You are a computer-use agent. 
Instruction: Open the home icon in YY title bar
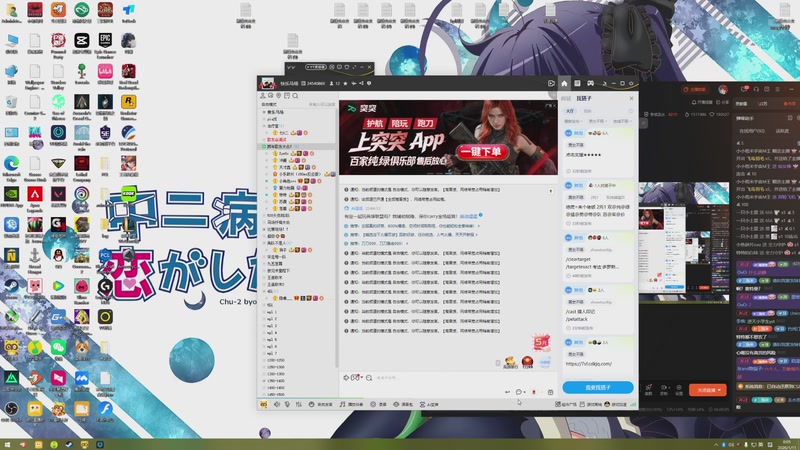564,83
